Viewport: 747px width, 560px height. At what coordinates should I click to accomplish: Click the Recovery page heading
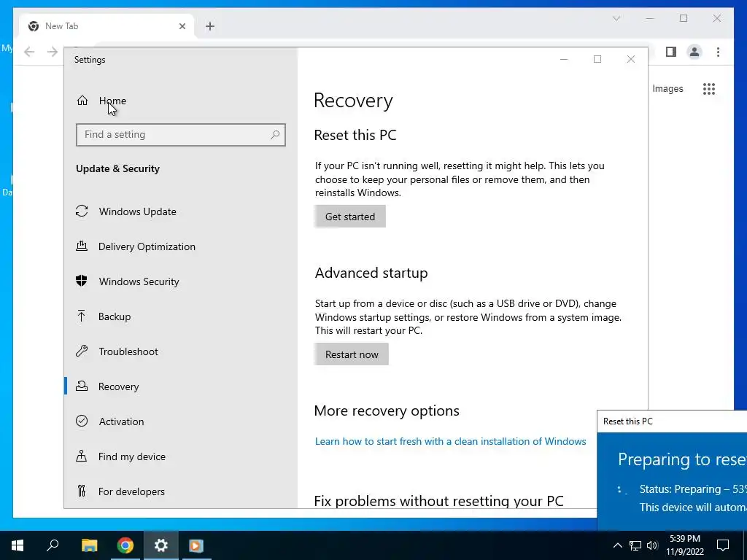click(353, 101)
